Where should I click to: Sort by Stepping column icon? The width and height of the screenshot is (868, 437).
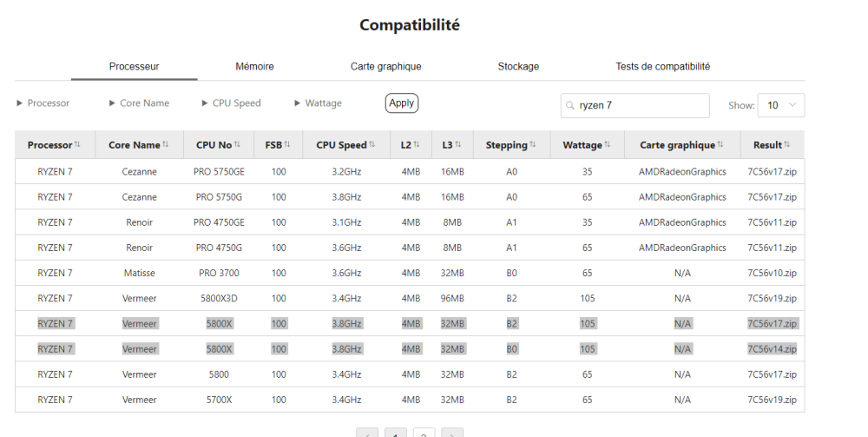tap(531, 145)
